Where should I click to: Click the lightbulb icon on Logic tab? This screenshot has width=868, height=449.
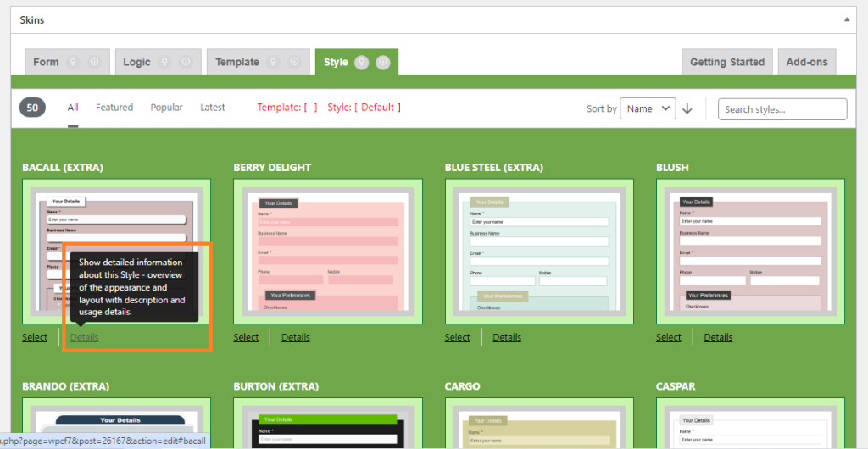coord(164,62)
